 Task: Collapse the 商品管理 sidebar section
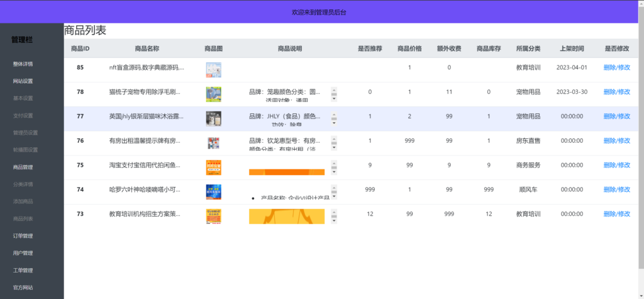[x=23, y=167]
